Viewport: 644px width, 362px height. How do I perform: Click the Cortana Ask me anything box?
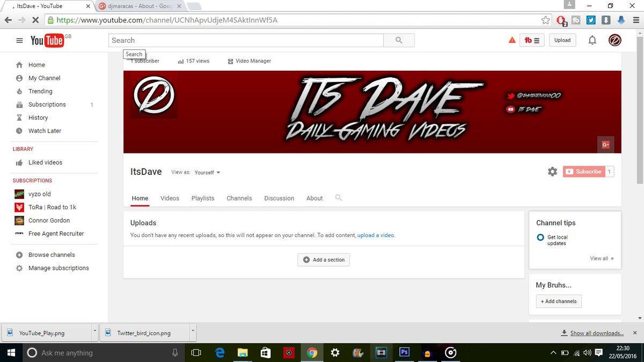click(x=103, y=353)
